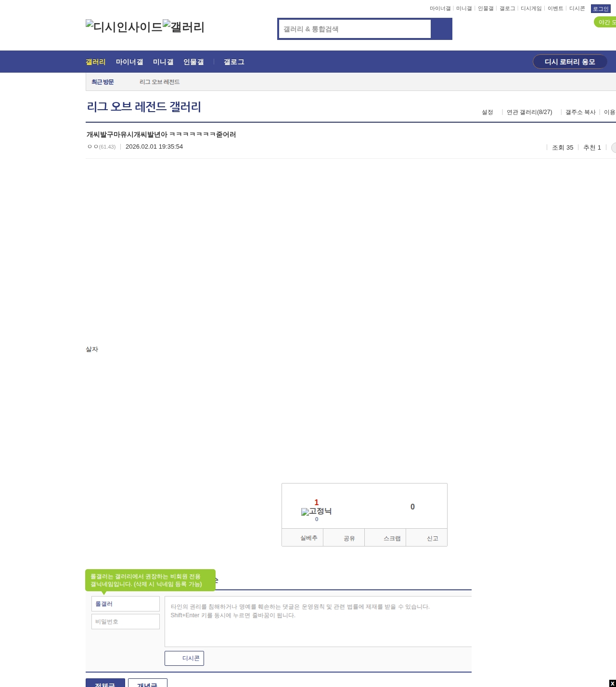Select 갤러리 in the blue navigation bar
Viewport: 616px width, 687px height.
point(96,62)
